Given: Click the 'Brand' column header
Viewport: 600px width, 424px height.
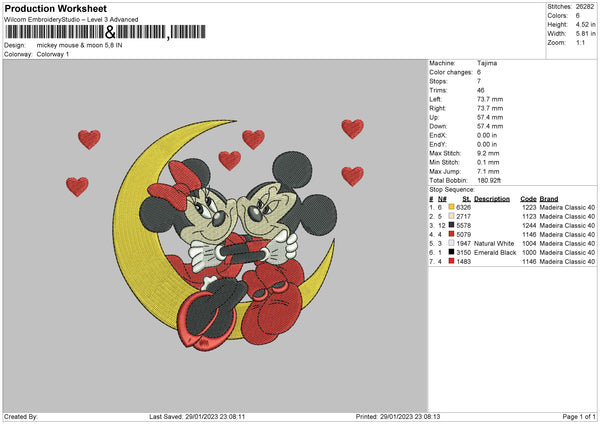Looking at the screenshot, I should tap(549, 199).
